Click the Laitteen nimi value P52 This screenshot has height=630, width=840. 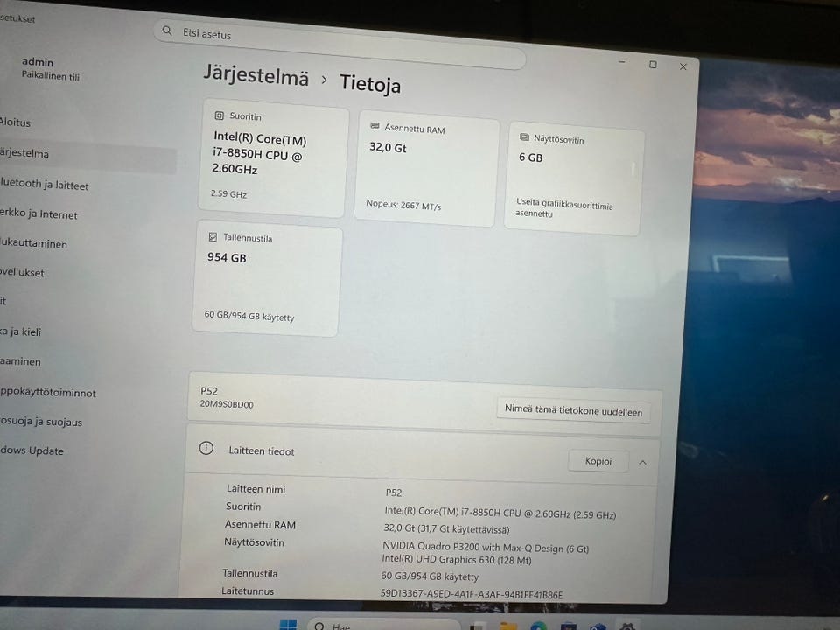click(394, 493)
